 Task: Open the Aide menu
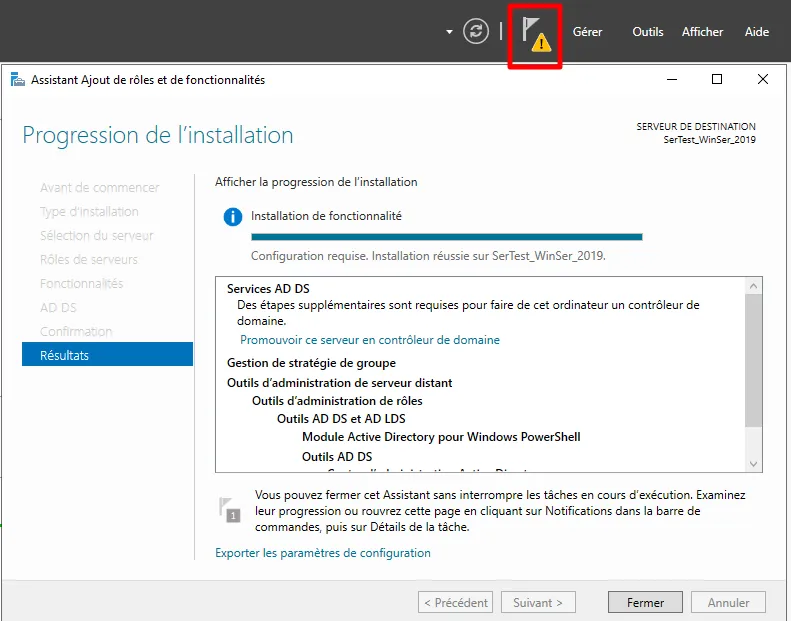click(x=757, y=32)
